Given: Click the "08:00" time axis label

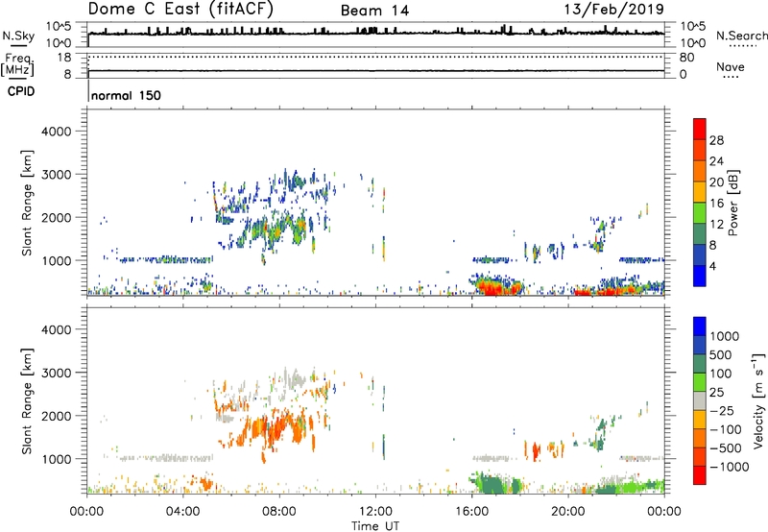Looking at the screenshot, I should pyautogui.click(x=279, y=512).
